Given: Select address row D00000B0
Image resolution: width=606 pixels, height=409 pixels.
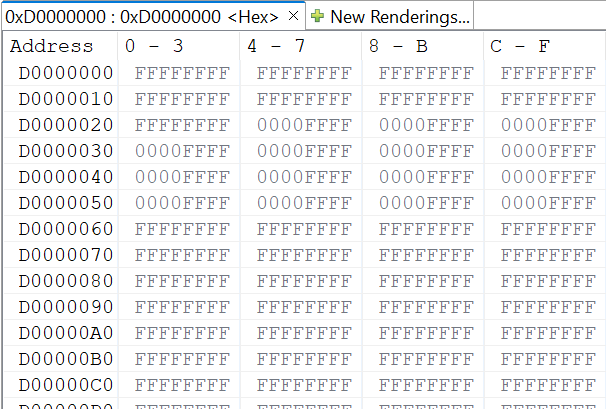Looking at the screenshot, I should (66, 359).
